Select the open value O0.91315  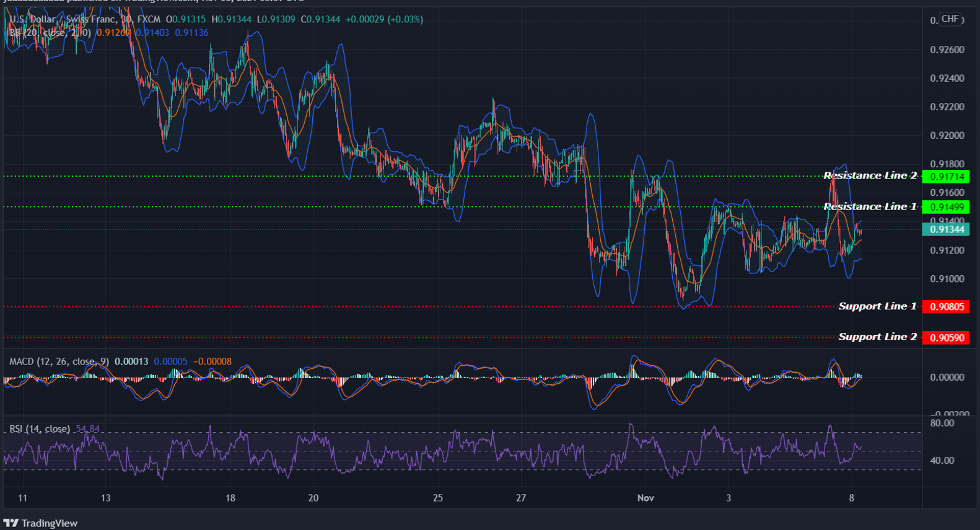click(x=185, y=19)
